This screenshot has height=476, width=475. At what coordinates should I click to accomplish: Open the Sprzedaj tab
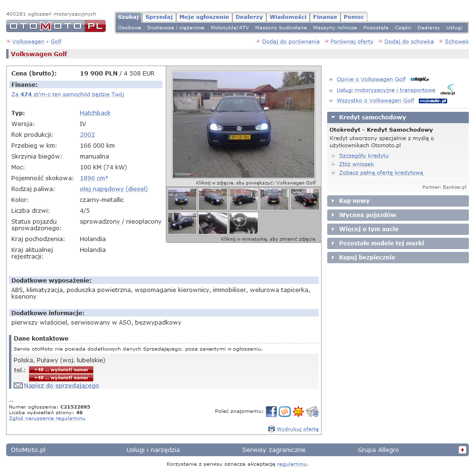pos(159,17)
